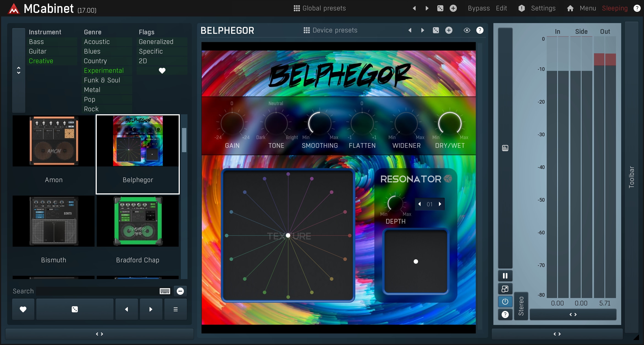This screenshot has width=644, height=345.
Task: Select the Bradford Chap cabinet thumbnail
Action: 138,221
